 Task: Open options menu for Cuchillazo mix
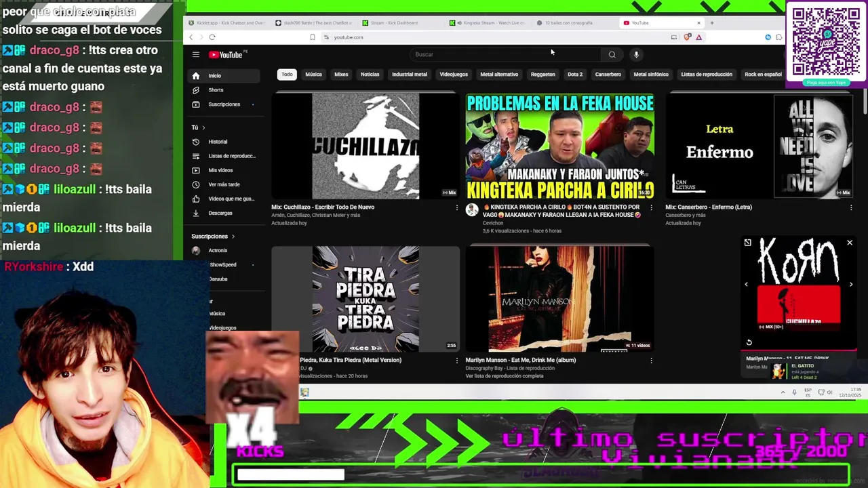456,208
